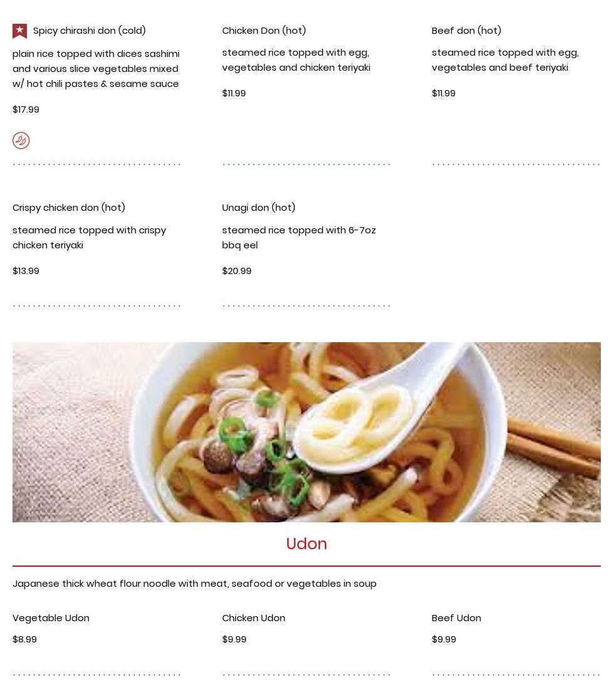Click the Beef don teriyaki description

pos(505,60)
